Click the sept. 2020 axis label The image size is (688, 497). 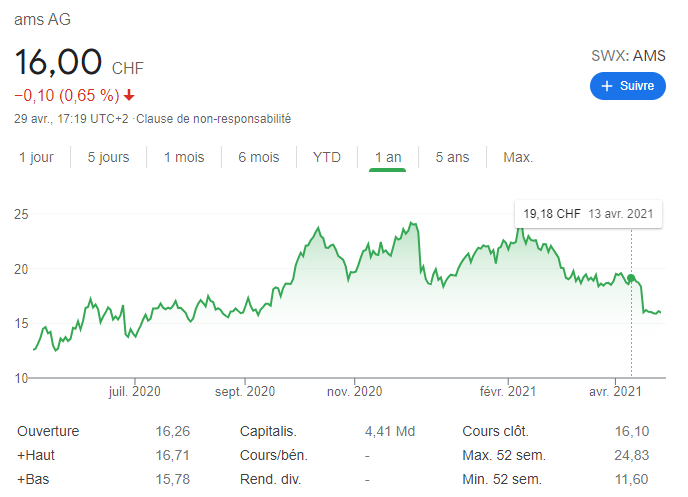pos(245,391)
